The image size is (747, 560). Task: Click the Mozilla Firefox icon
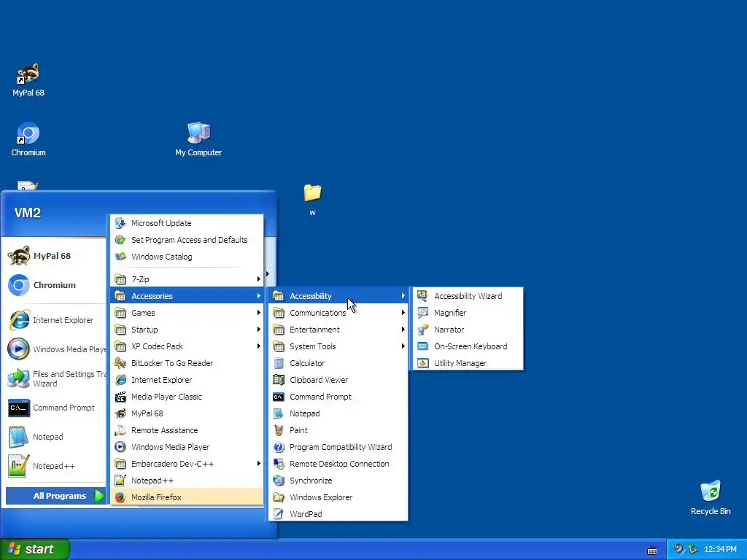coord(120,497)
